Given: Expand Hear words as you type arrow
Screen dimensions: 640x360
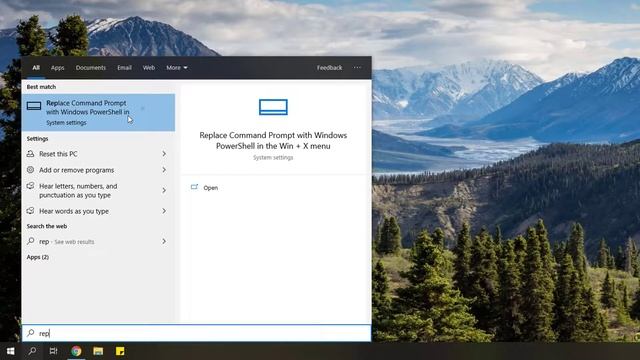Looking at the screenshot, I should point(164,211).
